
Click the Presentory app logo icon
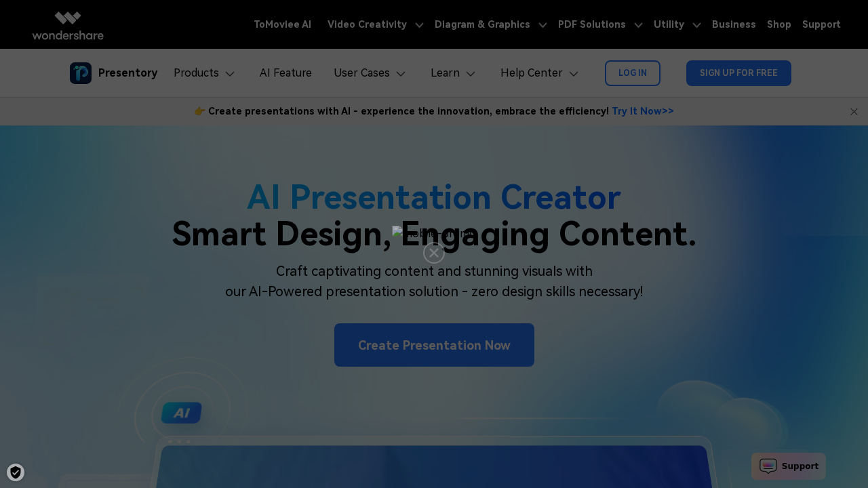pos(80,73)
